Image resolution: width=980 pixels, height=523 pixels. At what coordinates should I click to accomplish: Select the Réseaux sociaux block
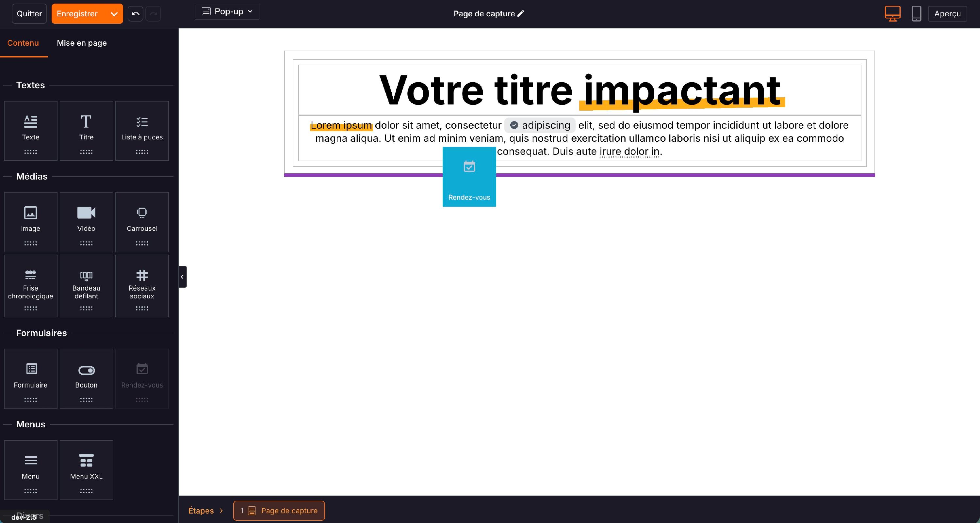(142, 286)
